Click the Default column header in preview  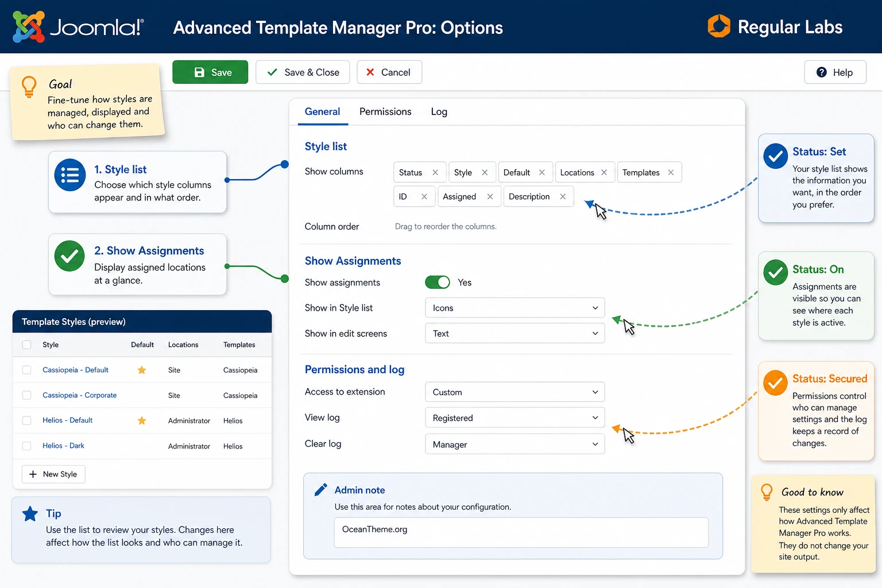(x=142, y=345)
